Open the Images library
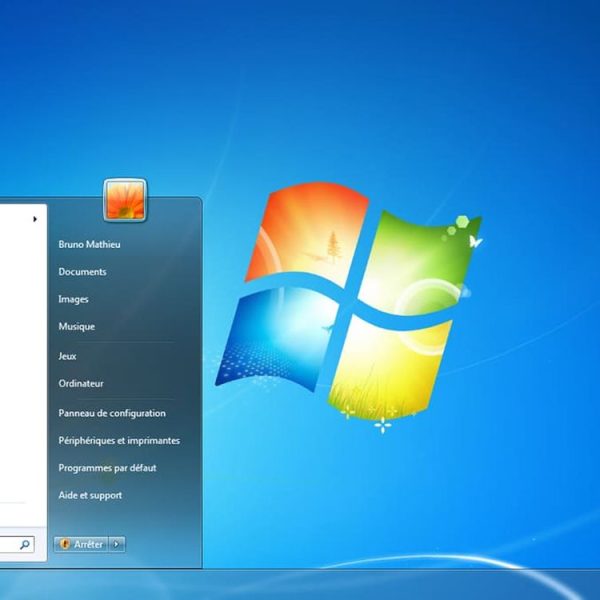 tap(73, 299)
